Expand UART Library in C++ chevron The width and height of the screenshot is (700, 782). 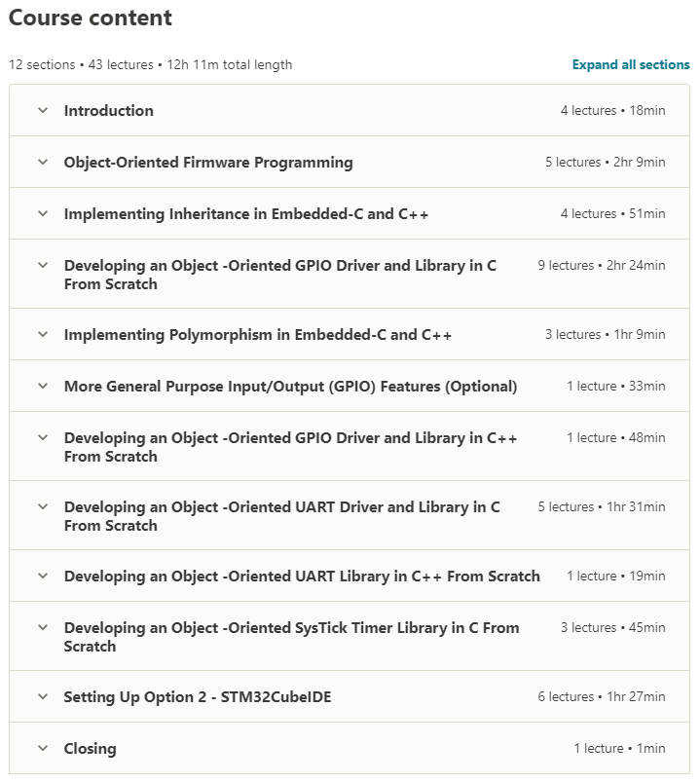43,576
